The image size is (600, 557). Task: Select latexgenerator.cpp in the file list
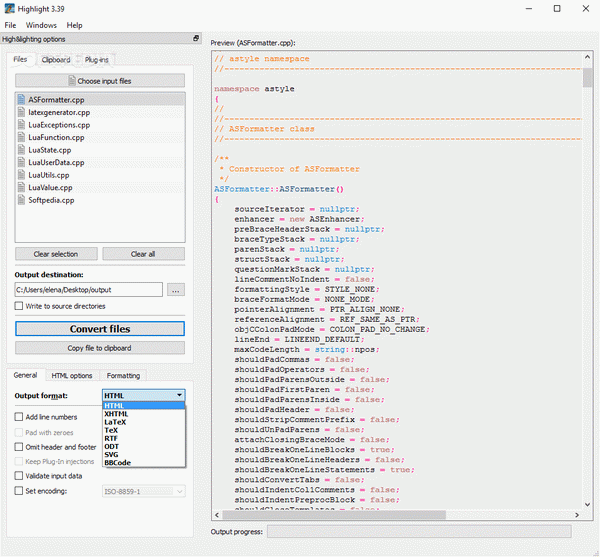(x=100, y=112)
